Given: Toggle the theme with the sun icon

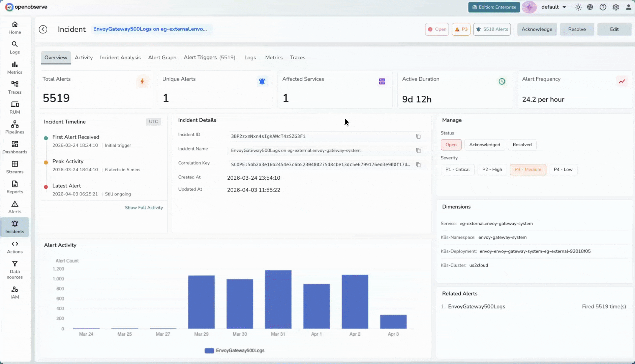Looking at the screenshot, I should 578,7.
